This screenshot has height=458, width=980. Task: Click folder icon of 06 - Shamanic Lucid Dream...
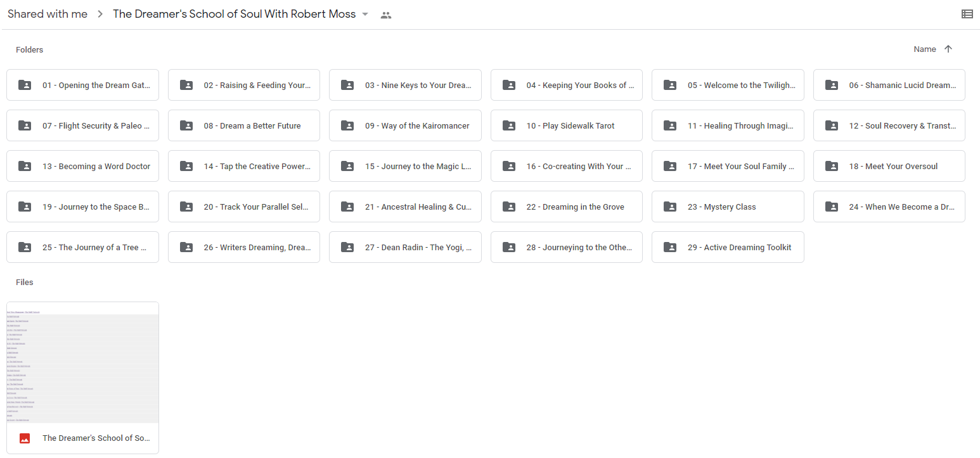point(832,85)
